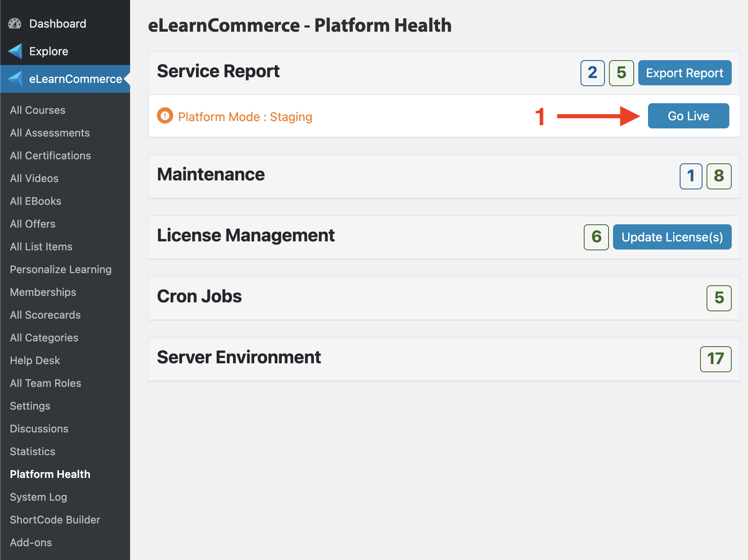Click the Dashboard gauge icon
The height and width of the screenshot is (560, 748).
[15, 24]
